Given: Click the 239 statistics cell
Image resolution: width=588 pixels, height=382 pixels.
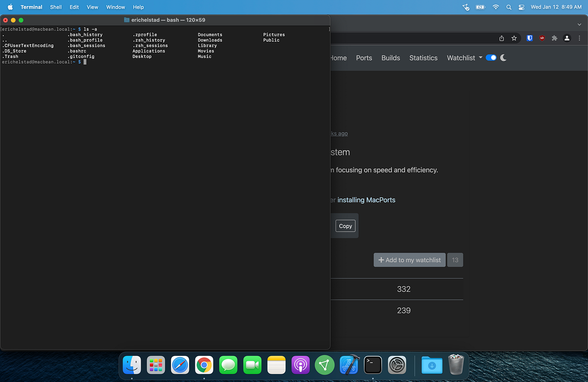Looking at the screenshot, I should [x=404, y=311].
